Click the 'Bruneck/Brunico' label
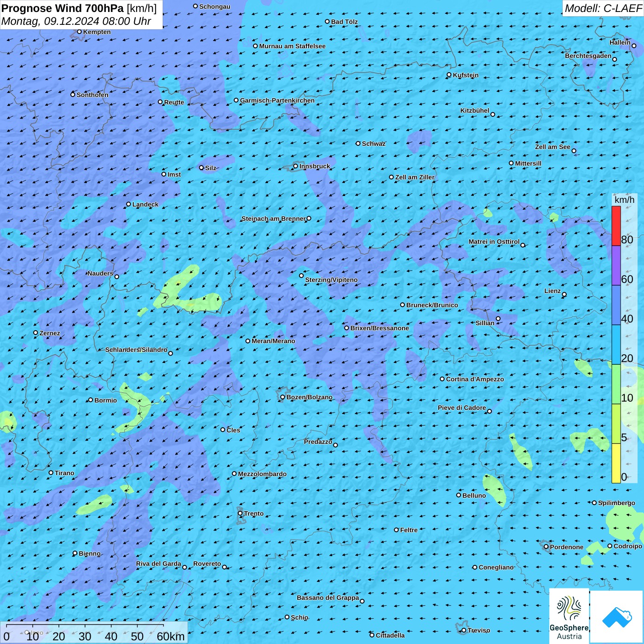Image resolution: width=644 pixels, height=644 pixels. tap(432, 305)
